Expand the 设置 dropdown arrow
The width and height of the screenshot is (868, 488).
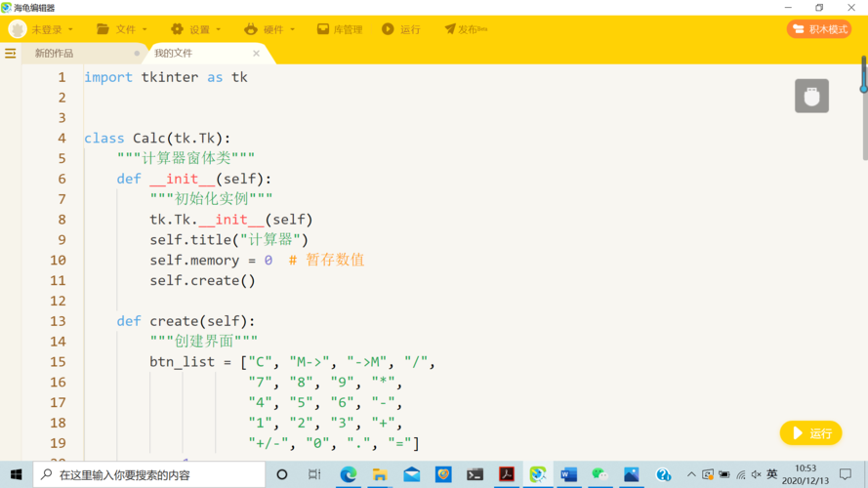click(218, 29)
